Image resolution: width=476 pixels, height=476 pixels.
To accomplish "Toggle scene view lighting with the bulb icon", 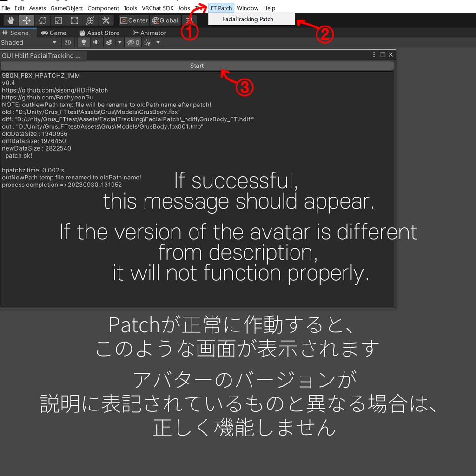I will coord(84,42).
